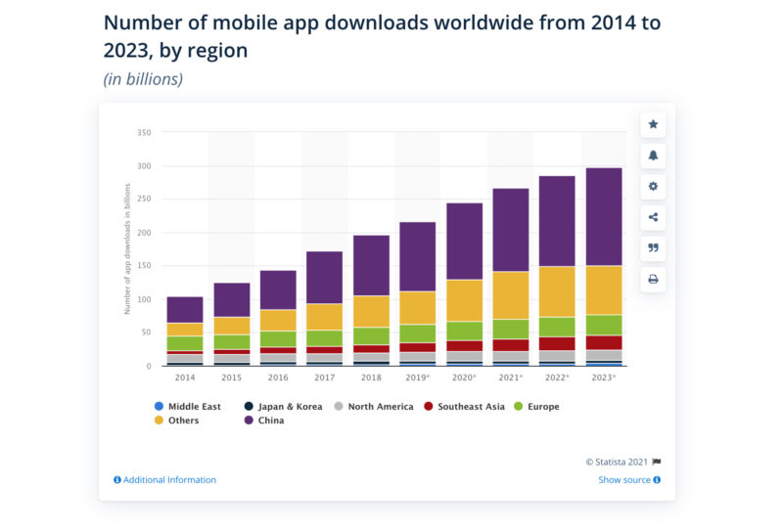Click the green Europe segment for 2014
The height and width of the screenshot is (532, 783).
[185, 343]
